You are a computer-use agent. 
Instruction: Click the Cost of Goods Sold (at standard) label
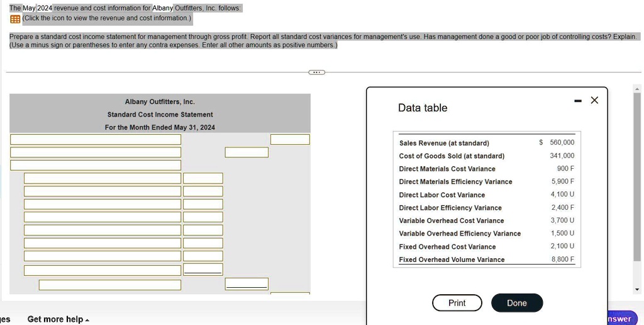[452, 156]
